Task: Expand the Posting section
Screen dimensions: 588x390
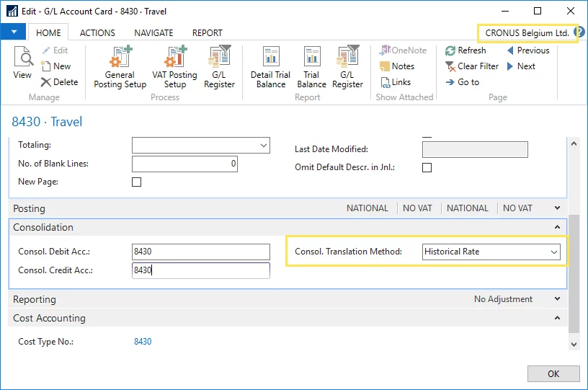Action: pos(557,208)
